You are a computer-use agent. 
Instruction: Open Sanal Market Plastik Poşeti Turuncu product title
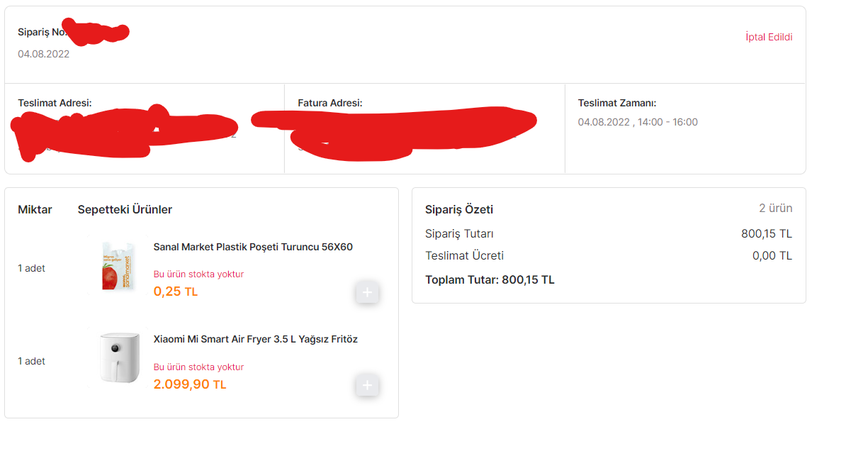point(253,247)
